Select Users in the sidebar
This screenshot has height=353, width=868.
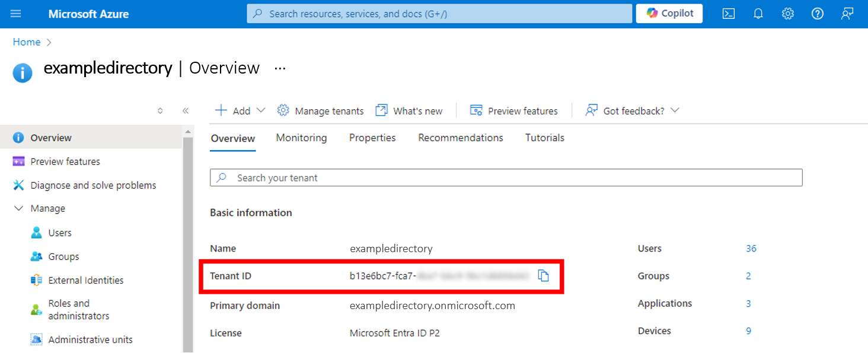(60, 233)
